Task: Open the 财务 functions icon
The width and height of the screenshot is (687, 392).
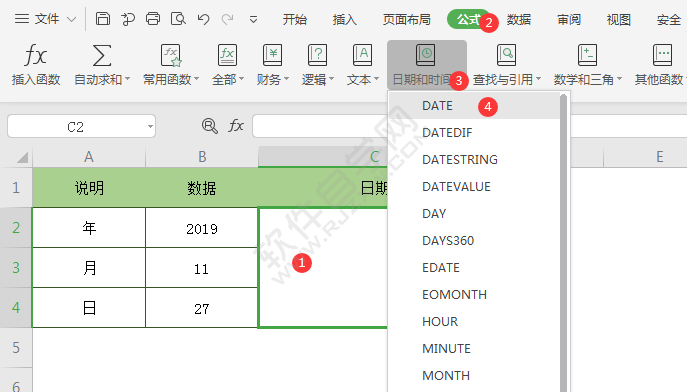Action: (273, 56)
